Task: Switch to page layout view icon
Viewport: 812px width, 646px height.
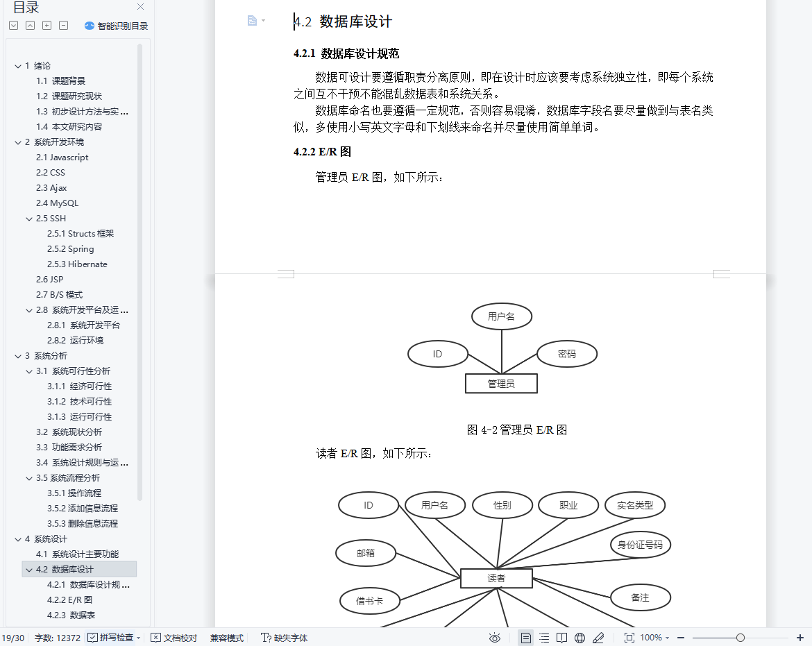Action: pyautogui.click(x=525, y=638)
